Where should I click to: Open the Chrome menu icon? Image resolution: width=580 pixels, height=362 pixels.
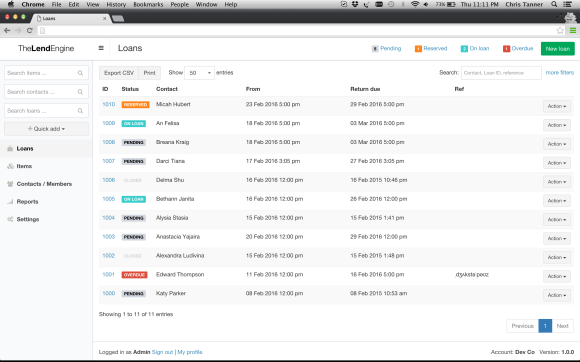[x=573, y=31]
